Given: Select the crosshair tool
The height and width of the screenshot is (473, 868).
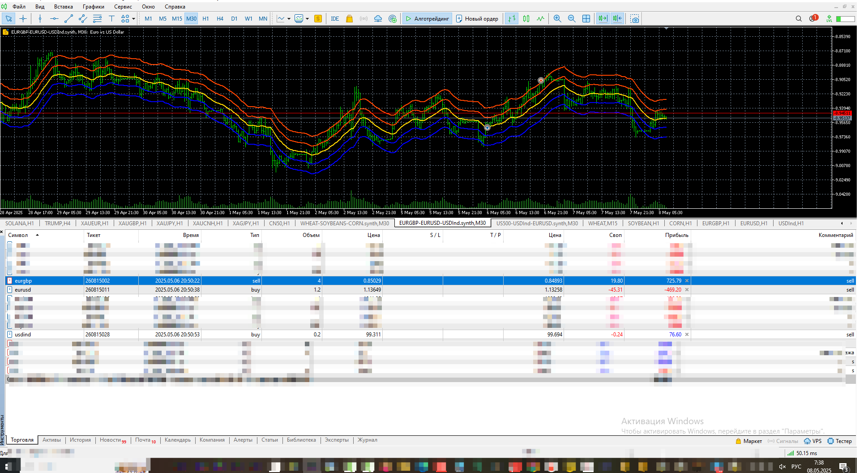Looking at the screenshot, I should [x=23, y=18].
